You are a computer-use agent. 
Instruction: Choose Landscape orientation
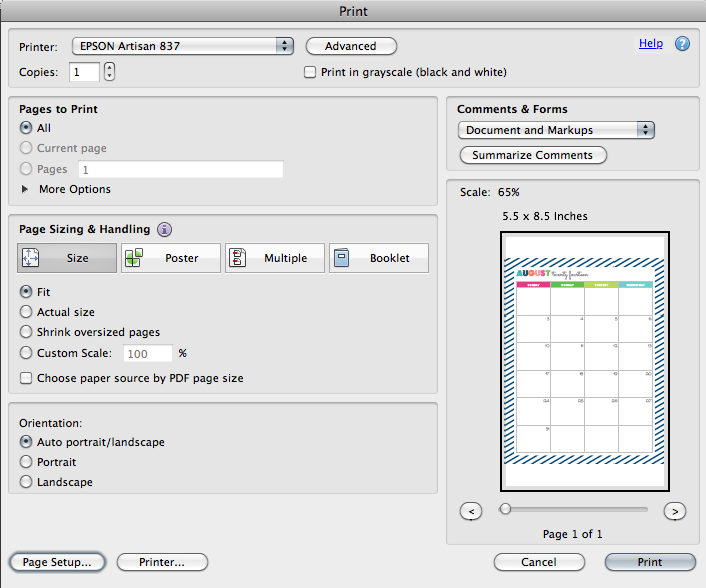click(x=26, y=482)
